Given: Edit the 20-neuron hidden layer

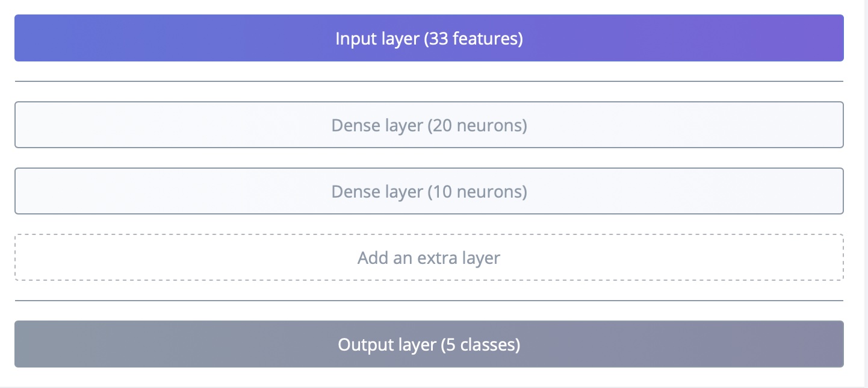Looking at the screenshot, I should coord(429,125).
